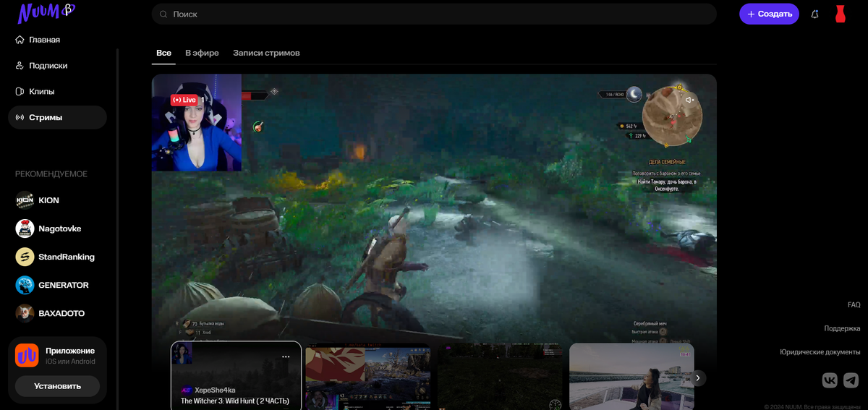
Task: Select Стримы in the sidebar
Action: click(x=57, y=117)
